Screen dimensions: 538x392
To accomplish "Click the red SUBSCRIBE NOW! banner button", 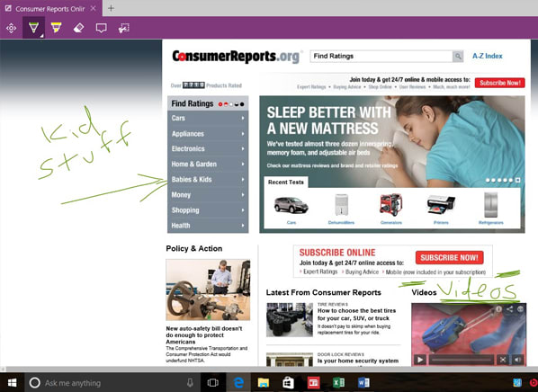I will click(450, 257).
